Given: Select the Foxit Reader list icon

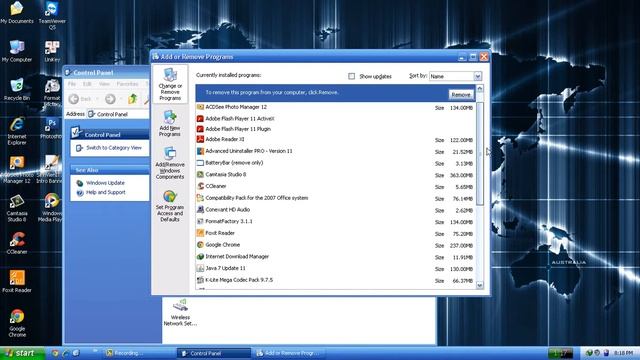Looking at the screenshot, I should pyautogui.click(x=200, y=233).
